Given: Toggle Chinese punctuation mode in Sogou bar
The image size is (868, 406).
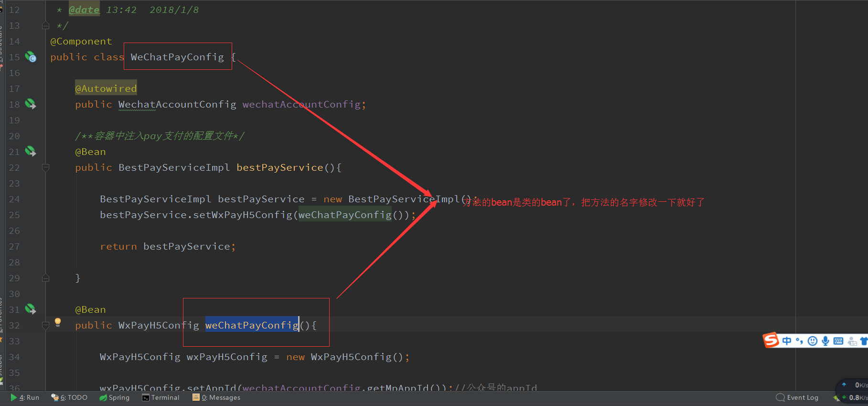Looking at the screenshot, I should tap(799, 341).
